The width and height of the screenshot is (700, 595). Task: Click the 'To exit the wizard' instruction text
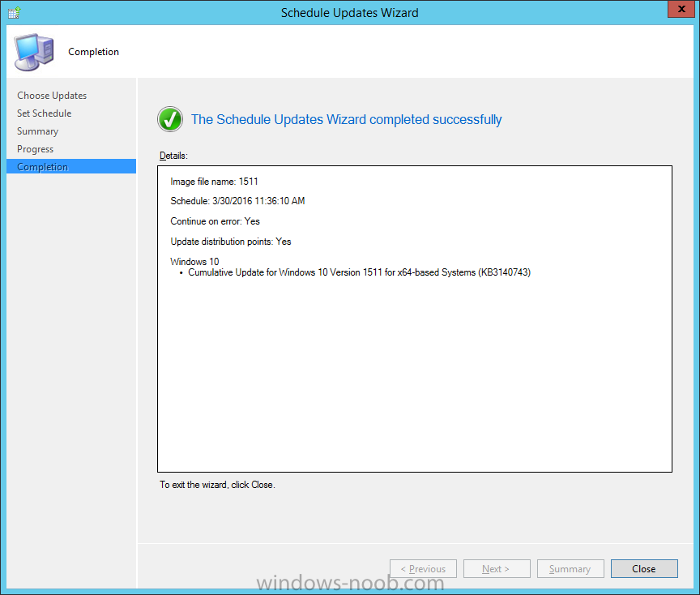click(x=217, y=485)
